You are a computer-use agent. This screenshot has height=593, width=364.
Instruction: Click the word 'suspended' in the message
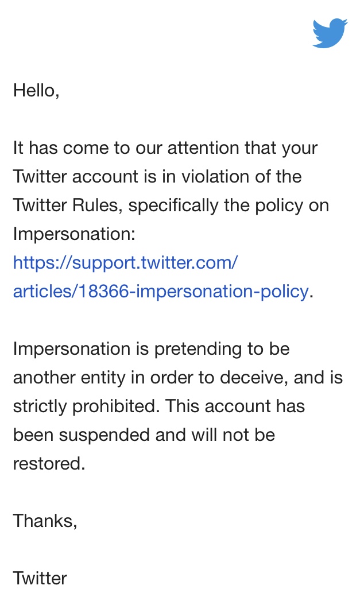[x=104, y=436]
